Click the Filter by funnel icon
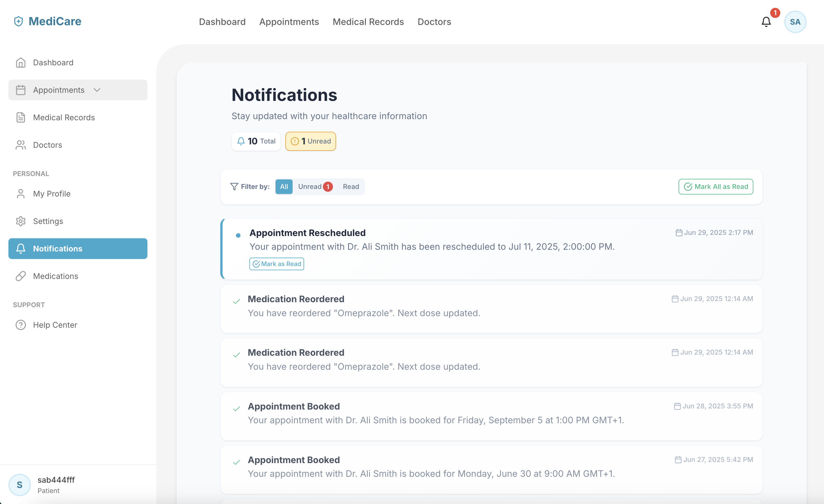The image size is (824, 504). pyautogui.click(x=234, y=187)
